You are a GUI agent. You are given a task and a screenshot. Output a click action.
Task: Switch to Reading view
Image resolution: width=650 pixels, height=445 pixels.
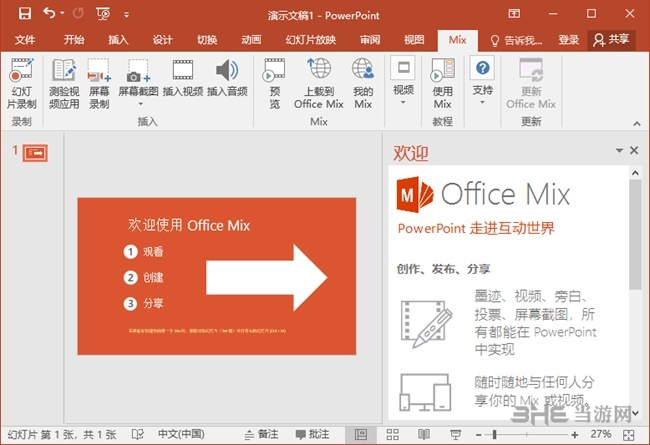click(424, 434)
